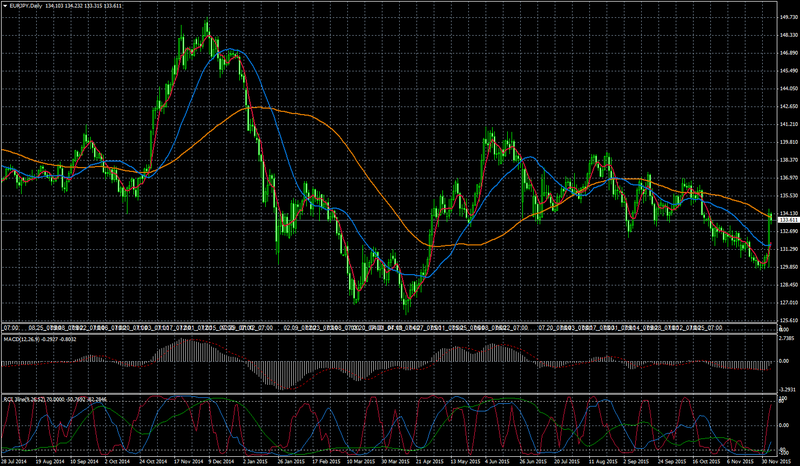Viewport: 800px width, 466px height.
Task: Click the 125.610 price scale label
Action: coord(787,321)
